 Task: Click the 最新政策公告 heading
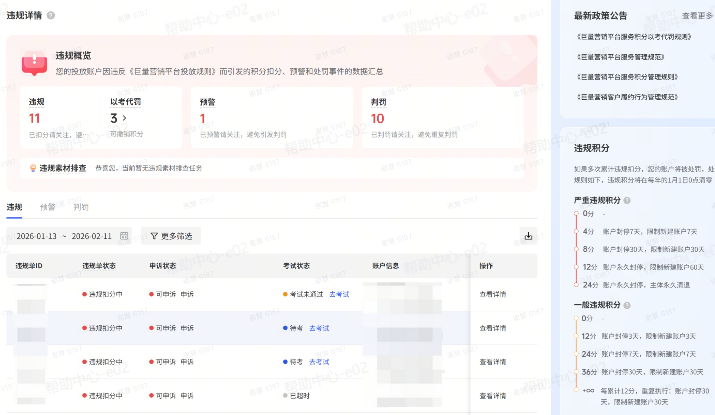pos(601,16)
